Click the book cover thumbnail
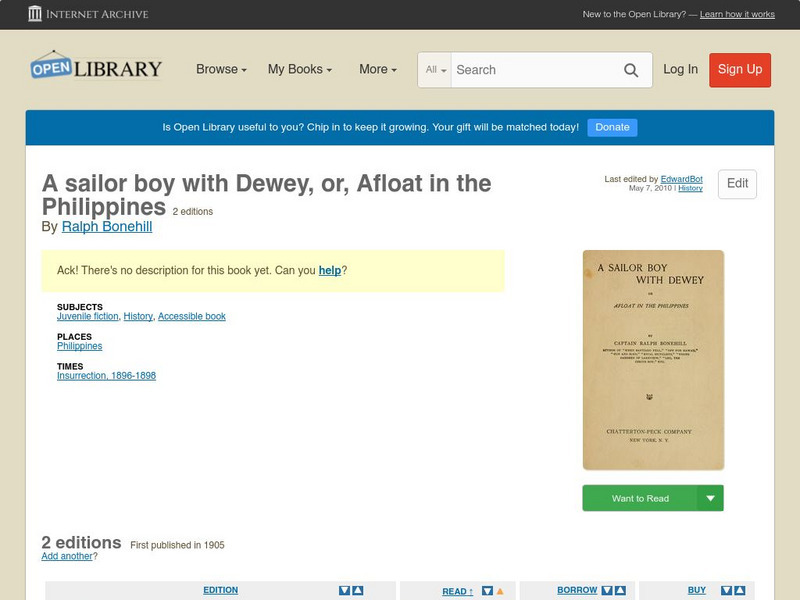800x600 pixels. (654, 360)
